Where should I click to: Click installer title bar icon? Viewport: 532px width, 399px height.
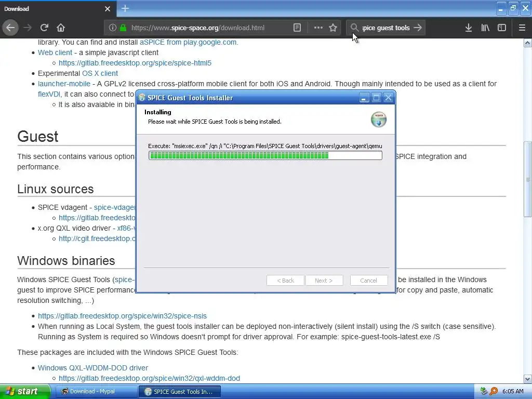[x=142, y=98]
